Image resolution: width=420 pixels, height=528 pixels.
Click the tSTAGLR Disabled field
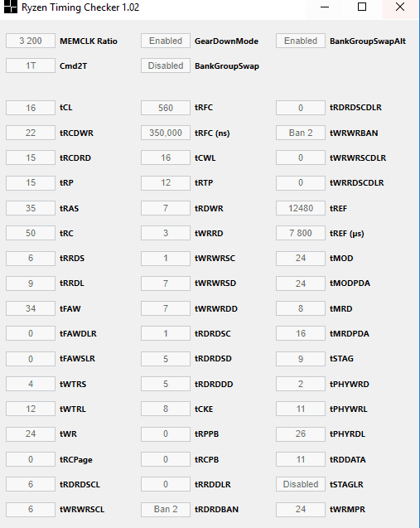pos(301,484)
